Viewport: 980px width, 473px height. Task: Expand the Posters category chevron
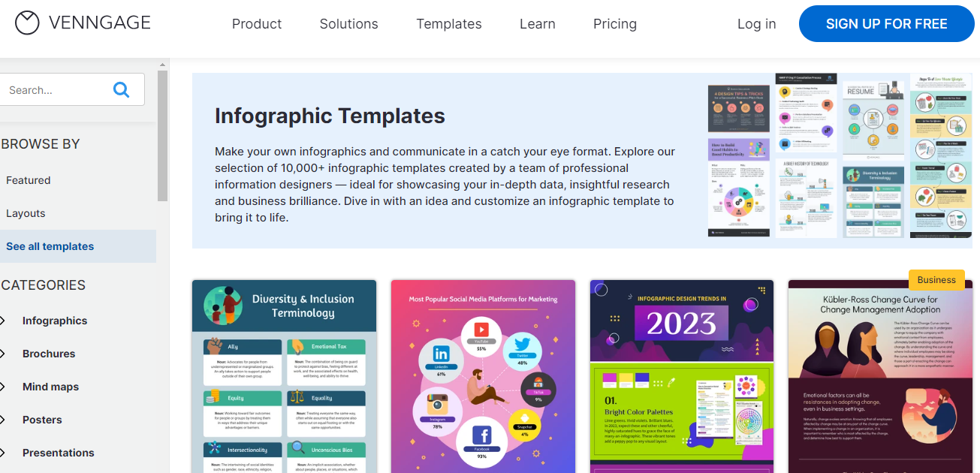[x=3, y=420]
